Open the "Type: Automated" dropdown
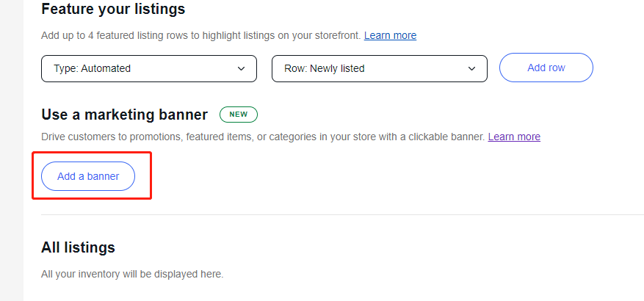 click(x=148, y=68)
